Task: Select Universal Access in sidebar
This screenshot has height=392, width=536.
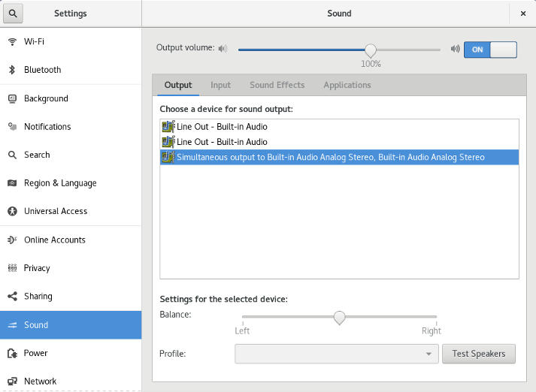Action: tap(55, 211)
